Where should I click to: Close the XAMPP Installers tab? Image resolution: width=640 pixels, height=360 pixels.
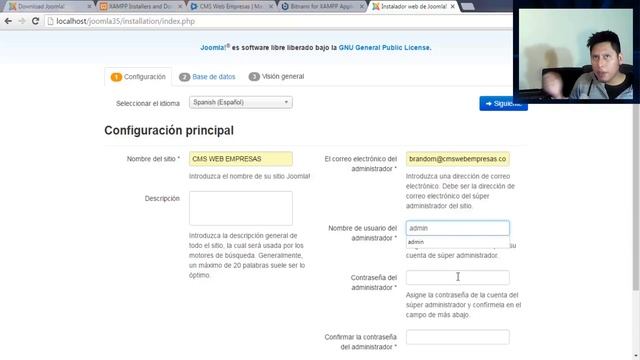pos(180,7)
